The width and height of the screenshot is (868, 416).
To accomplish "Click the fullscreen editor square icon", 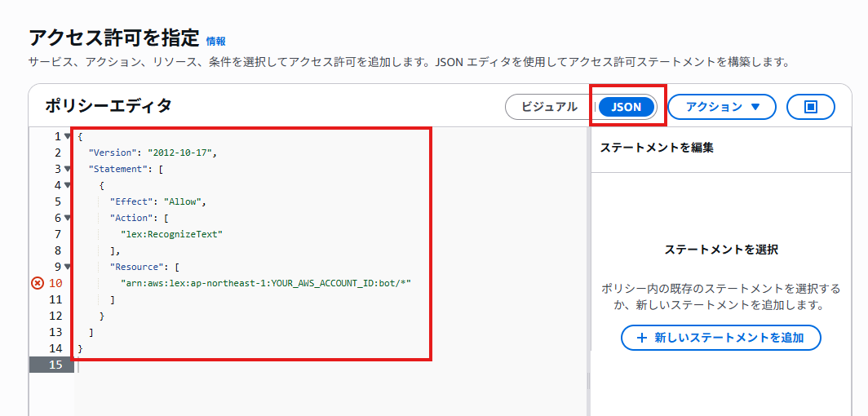I will [811, 108].
